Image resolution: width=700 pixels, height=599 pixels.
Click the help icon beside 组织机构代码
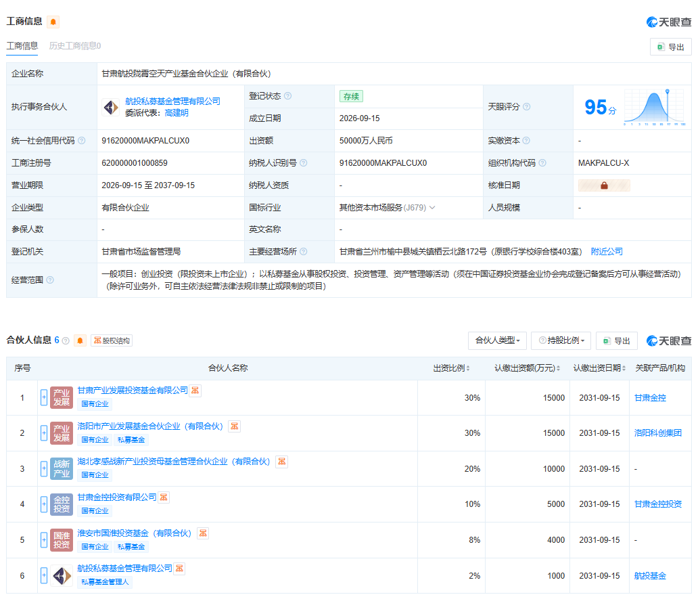[542, 163]
